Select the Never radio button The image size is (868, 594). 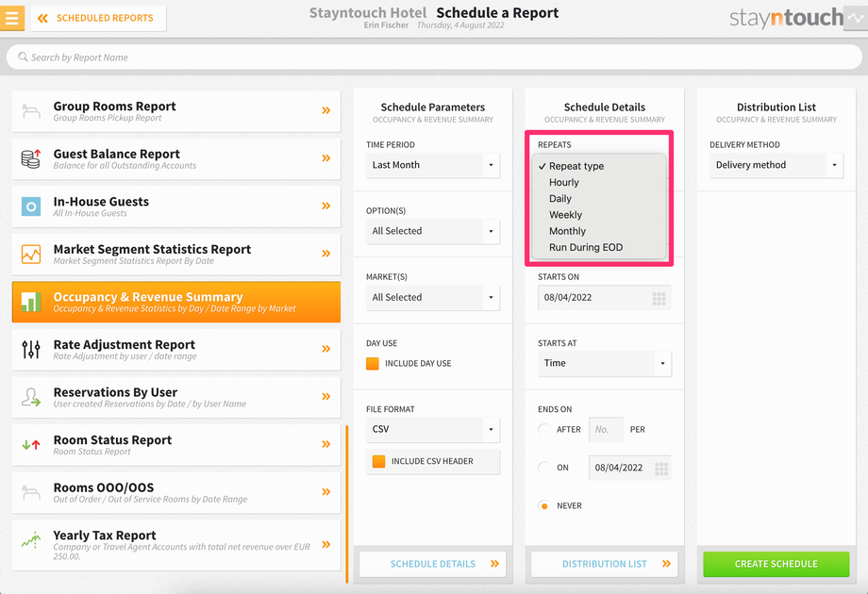point(544,505)
